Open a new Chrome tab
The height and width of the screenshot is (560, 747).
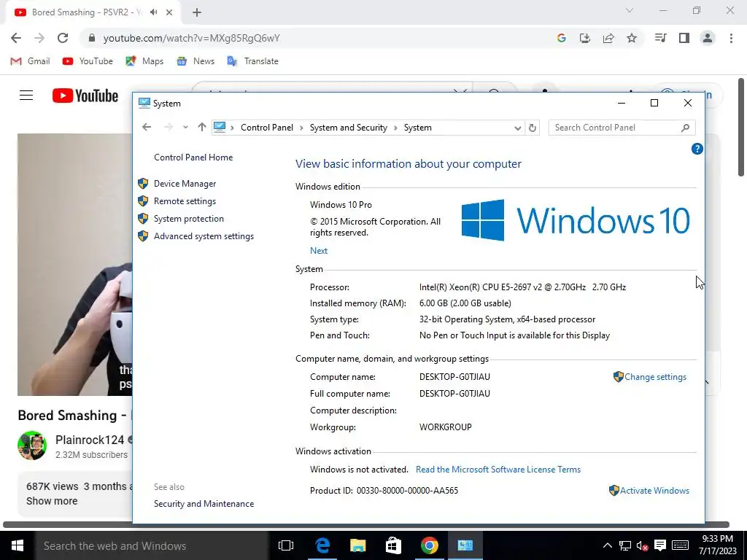pyautogui.click(x=197, y=13)
